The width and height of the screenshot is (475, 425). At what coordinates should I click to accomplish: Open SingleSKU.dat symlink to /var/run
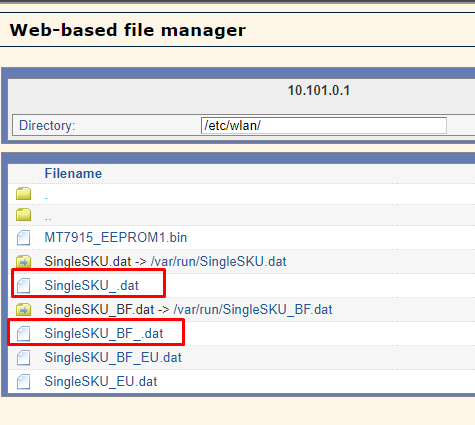165,262
